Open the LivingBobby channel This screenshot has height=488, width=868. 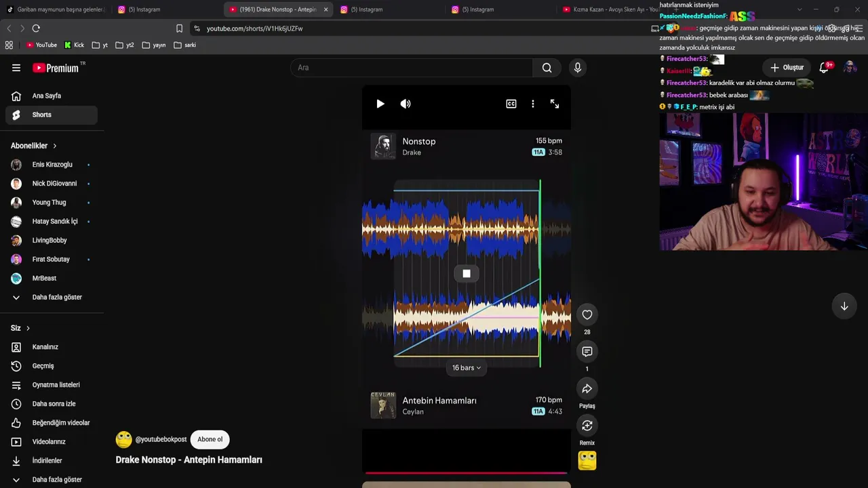click(52, 241)
